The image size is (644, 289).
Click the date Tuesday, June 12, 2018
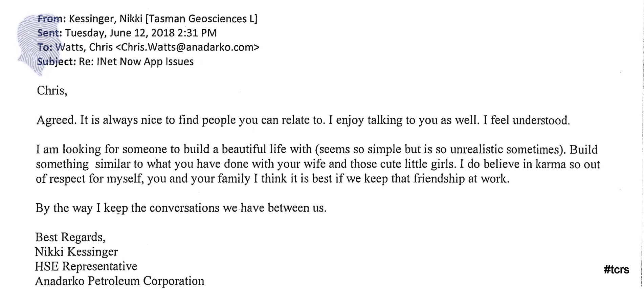pos(120,33)
